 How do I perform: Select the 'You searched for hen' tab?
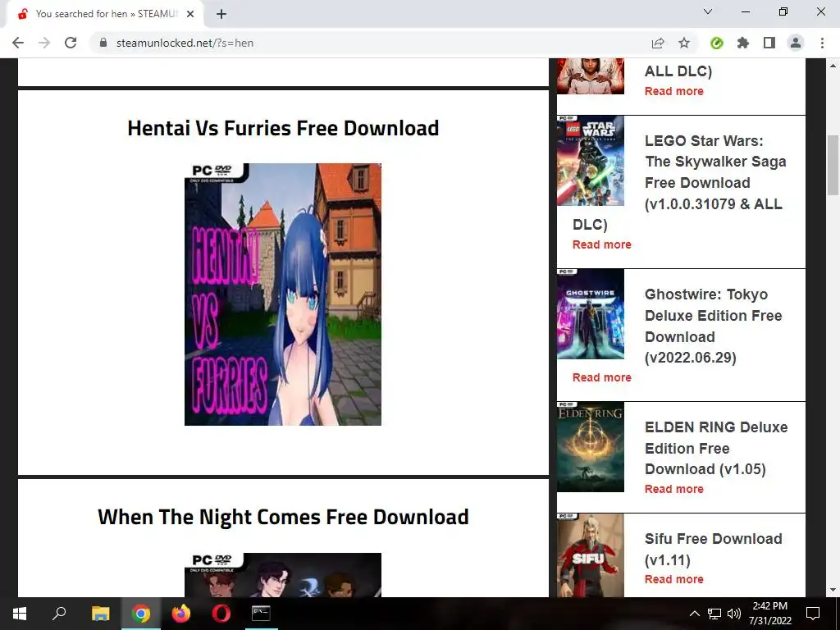tap(104, 14)
